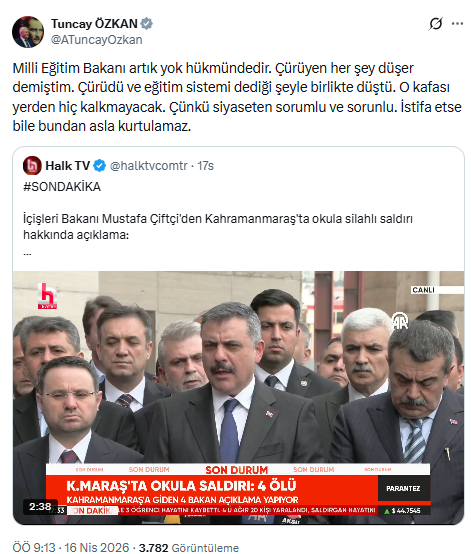Click Halk TV's blue verified checkmark

click(100, 165)
